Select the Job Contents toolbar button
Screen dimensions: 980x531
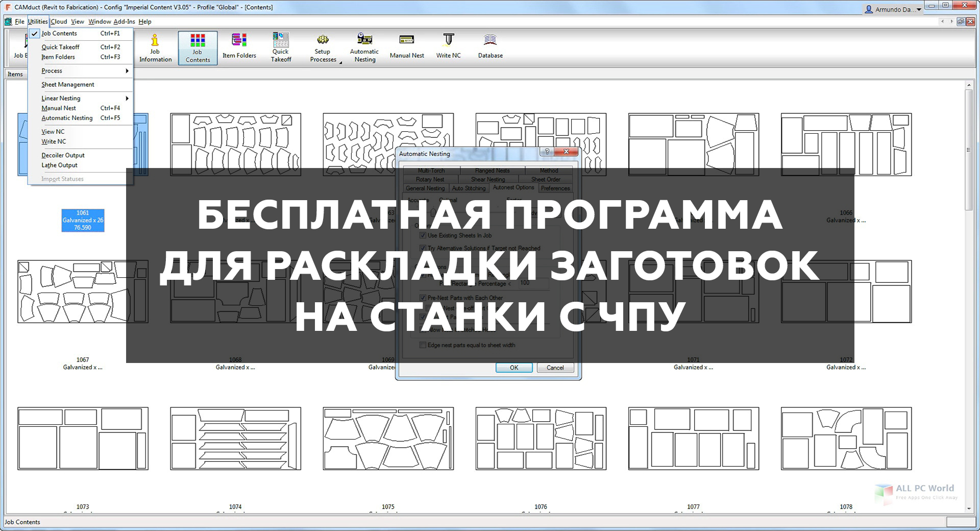click(x=198, y=48)
